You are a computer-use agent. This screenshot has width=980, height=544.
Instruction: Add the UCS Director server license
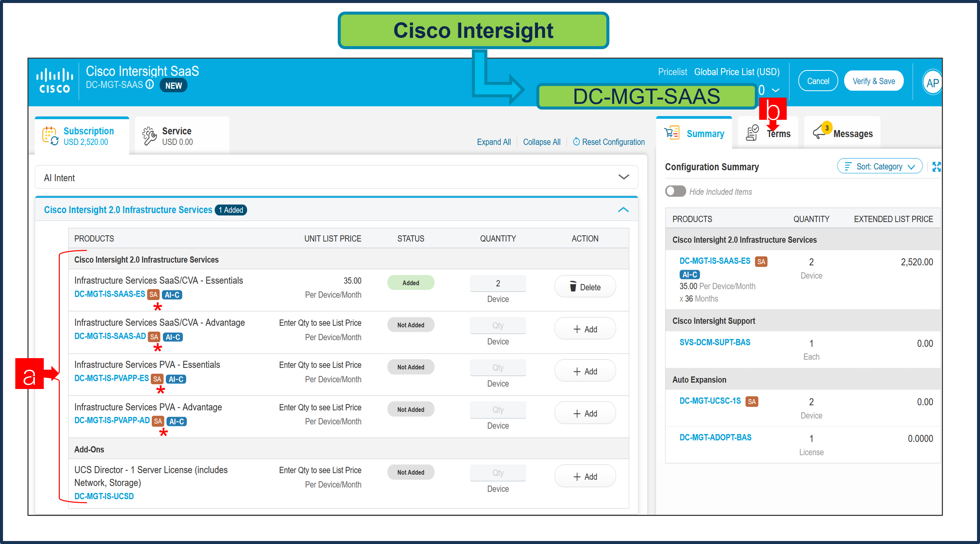pyautogui.click(x=585, y=476)
